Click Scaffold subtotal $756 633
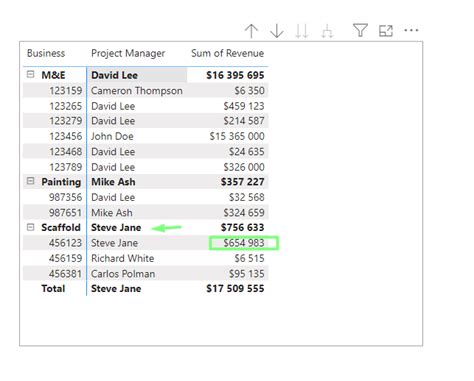 (243, 227)
